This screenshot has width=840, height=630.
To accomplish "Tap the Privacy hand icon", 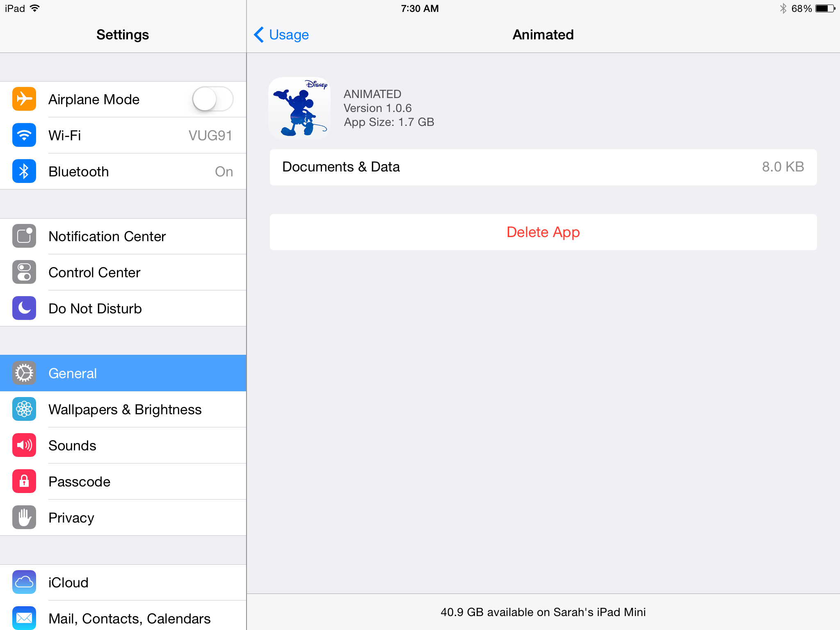I will click(24, 517).
